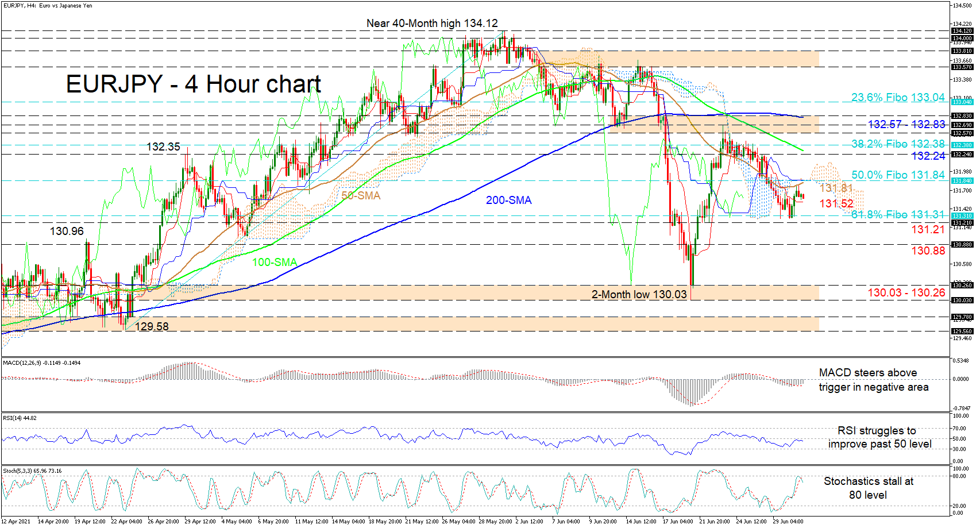The width and height of the screenshot is (980, 528).
Task: Select the 'RSI struggles to improve' note
Action: (x=880, y=438)
